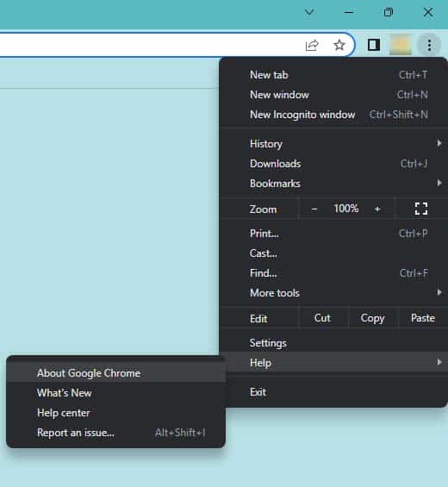
Task: Minimize the Chrome window
Action: [x=349, y=12]
